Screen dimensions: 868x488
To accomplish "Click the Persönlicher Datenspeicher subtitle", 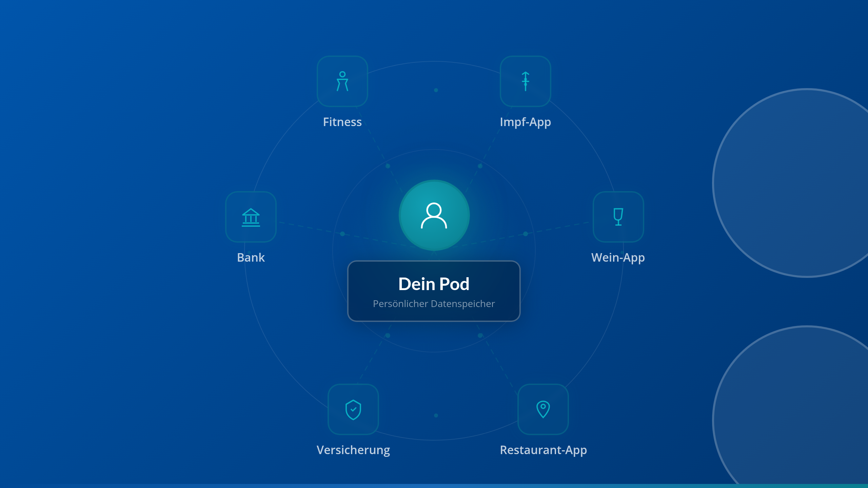I will click(434, 304).
